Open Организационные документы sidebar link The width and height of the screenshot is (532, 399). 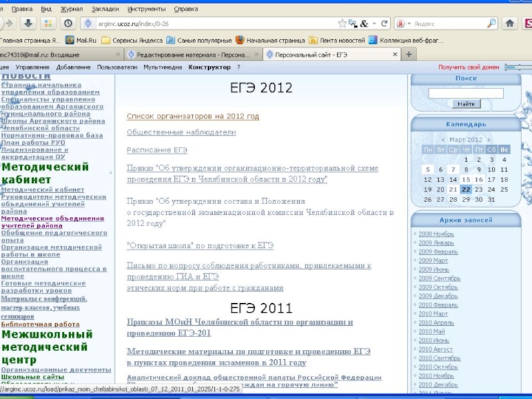pyautogui.click(x=56, y=370)
